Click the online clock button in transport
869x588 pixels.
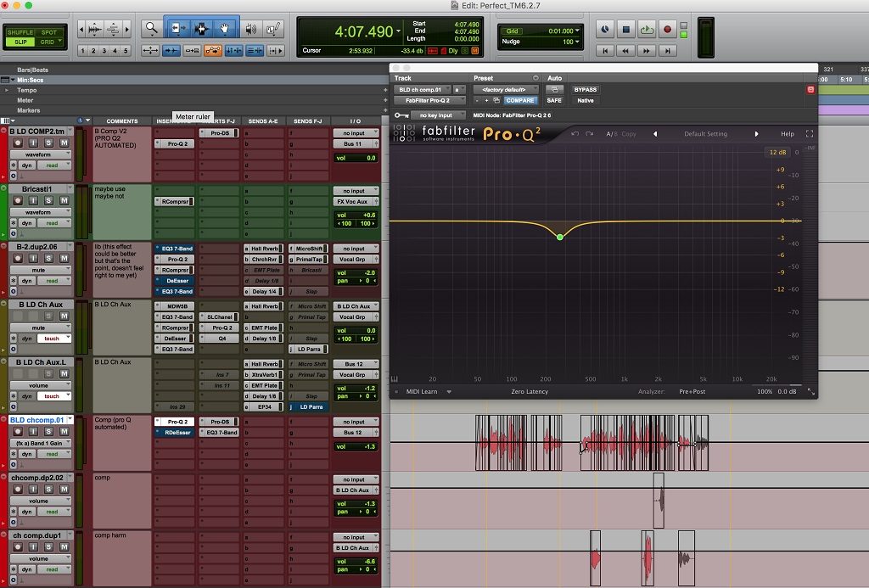pos(604,30)
